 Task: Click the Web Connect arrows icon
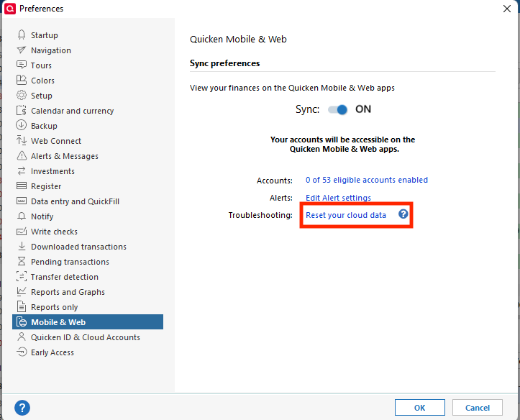click(x=22, y=140)
